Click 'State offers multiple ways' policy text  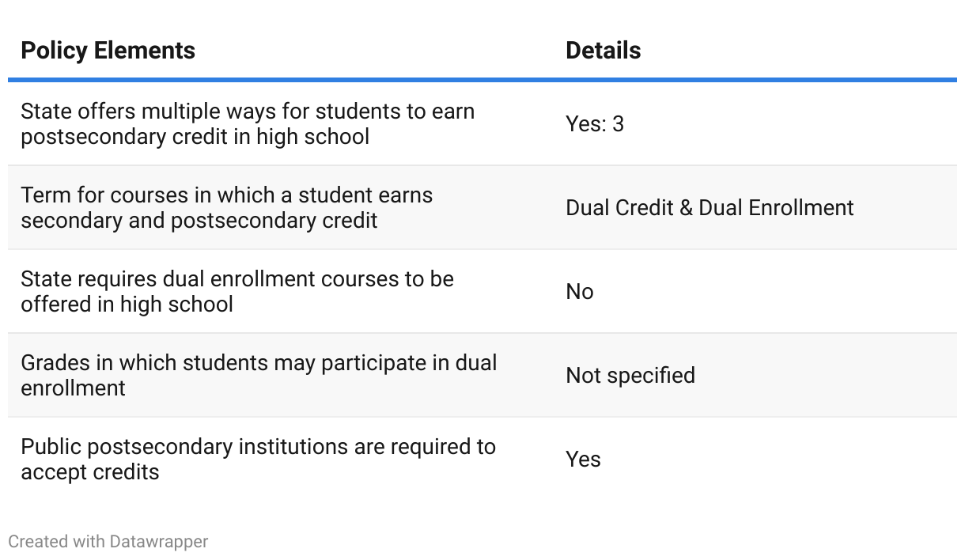(x=248, y=123)
